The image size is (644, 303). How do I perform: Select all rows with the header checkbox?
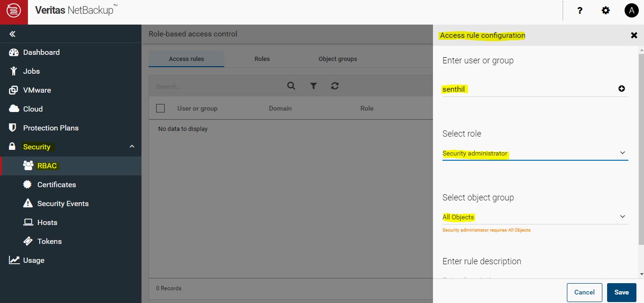160,108
